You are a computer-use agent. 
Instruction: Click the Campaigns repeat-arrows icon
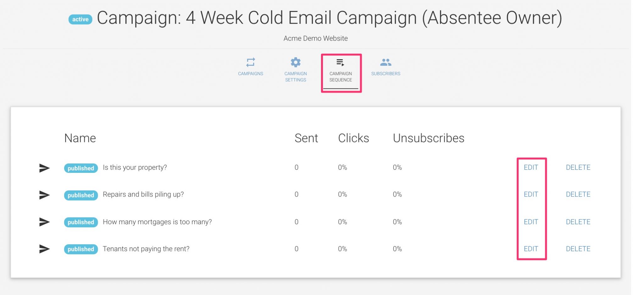coord(251,62)
